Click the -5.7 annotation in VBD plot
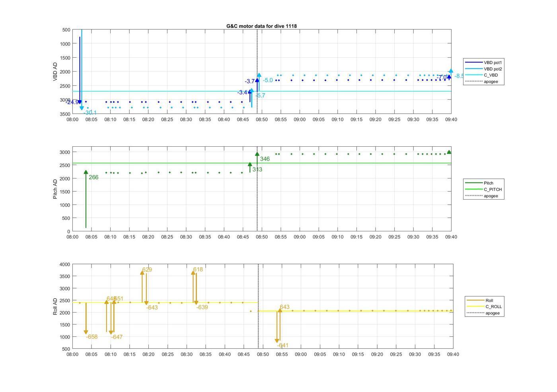 [260, 95]
